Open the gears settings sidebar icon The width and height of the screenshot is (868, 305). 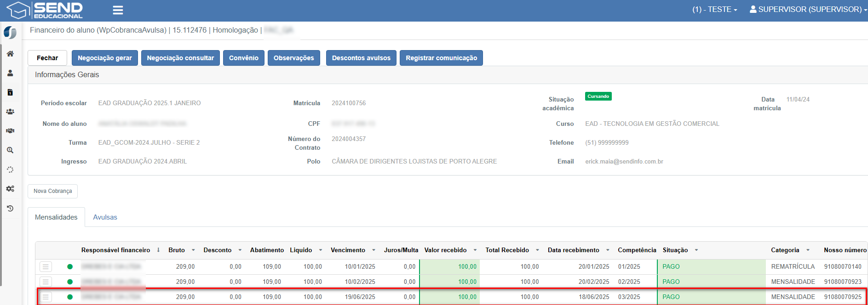(10, 189)
